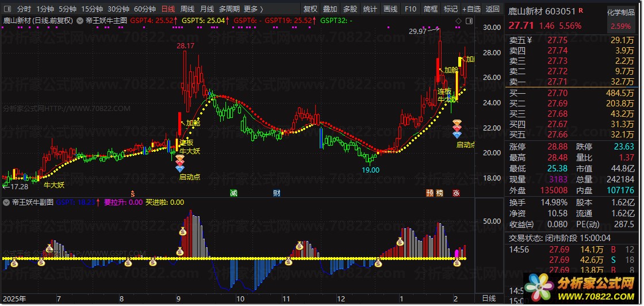Select the 60分钟 timeframe tab
Image resolution: width=644 pixels, height=306 pixels.
[145, 9]
